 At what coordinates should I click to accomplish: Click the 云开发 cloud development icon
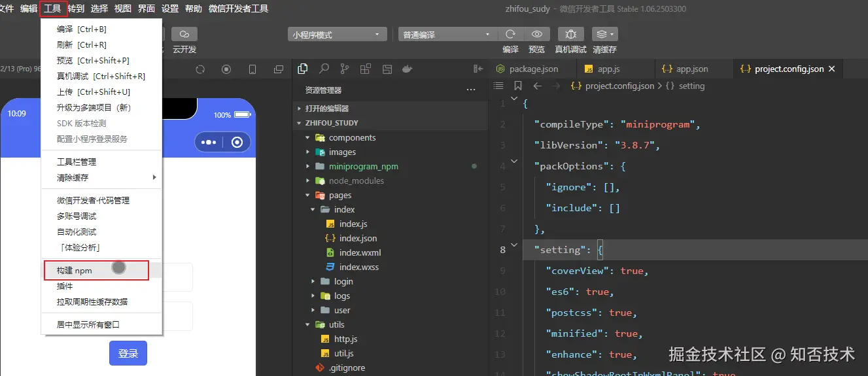pos(184,34)
